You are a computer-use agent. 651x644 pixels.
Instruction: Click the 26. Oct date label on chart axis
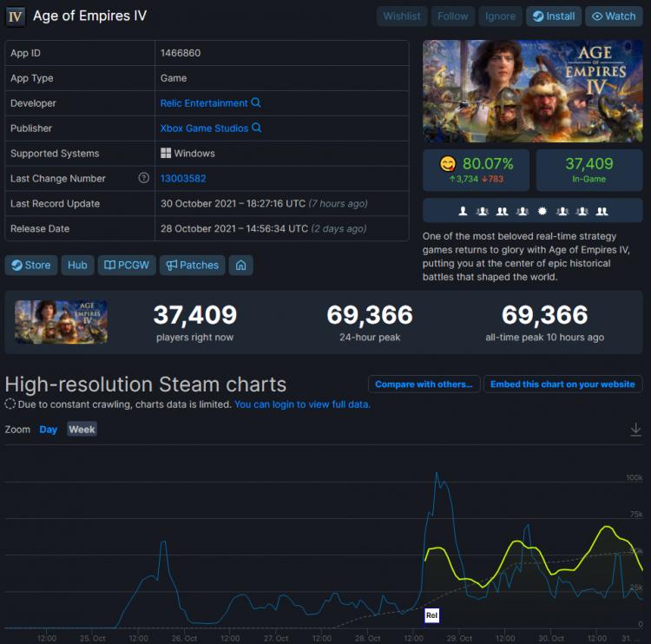point(184,638)
